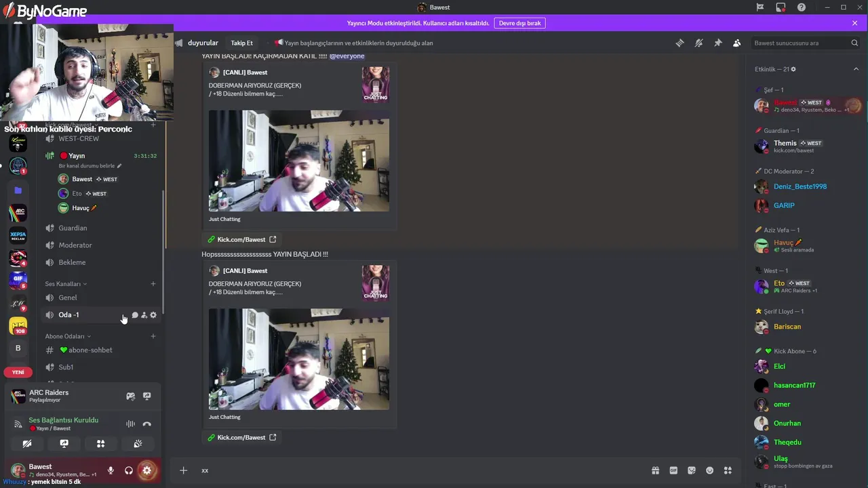
Task: Click the ARC Raiders game controller icon
Action: (x=130, y=396)
